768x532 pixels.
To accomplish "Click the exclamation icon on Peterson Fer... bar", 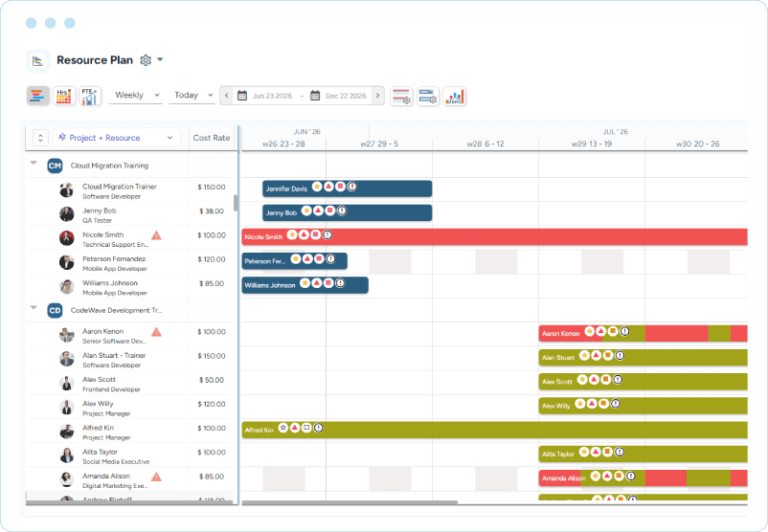I will (x=330, y=258).
